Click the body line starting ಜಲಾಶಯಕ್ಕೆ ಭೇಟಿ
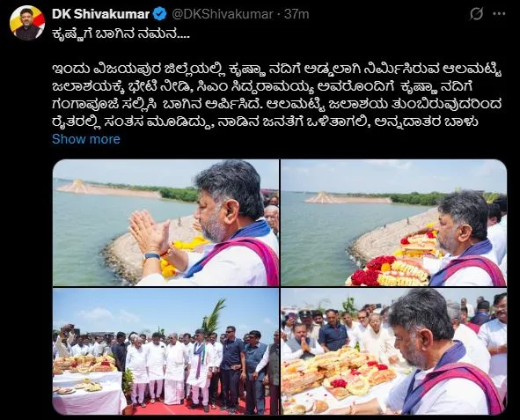 [262, 87]
